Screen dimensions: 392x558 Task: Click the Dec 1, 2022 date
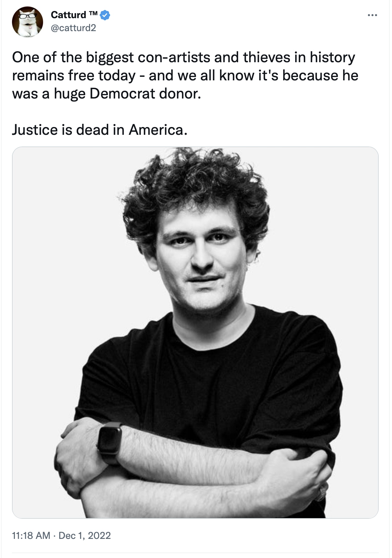coord(85,535)
